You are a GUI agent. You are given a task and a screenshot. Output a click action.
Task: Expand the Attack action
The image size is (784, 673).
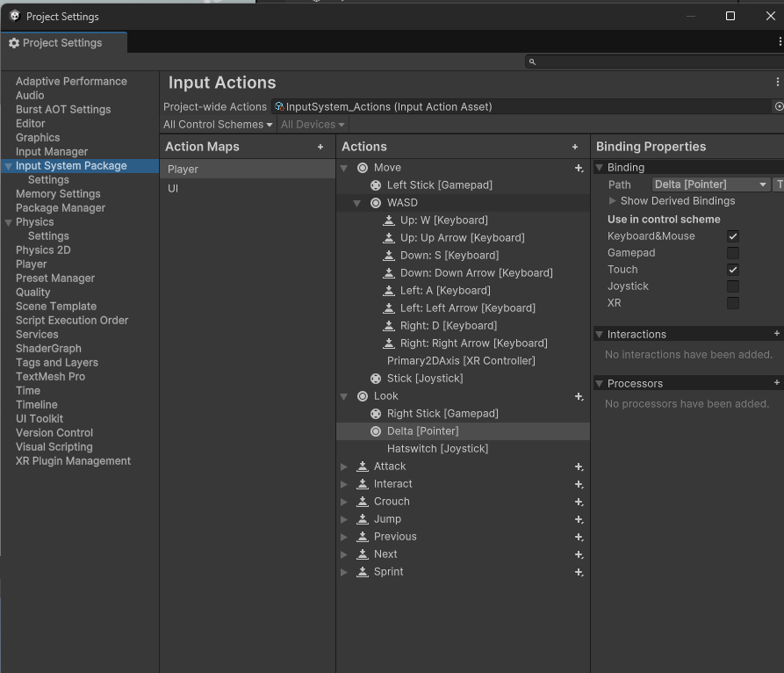pos(344,467)
